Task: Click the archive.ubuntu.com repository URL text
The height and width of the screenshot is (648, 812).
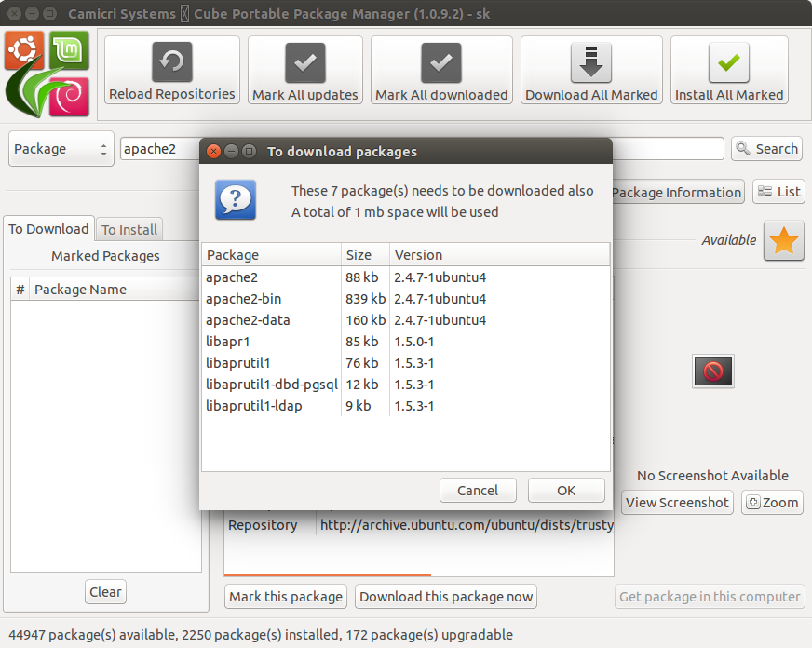Action: tap(467, 525)
